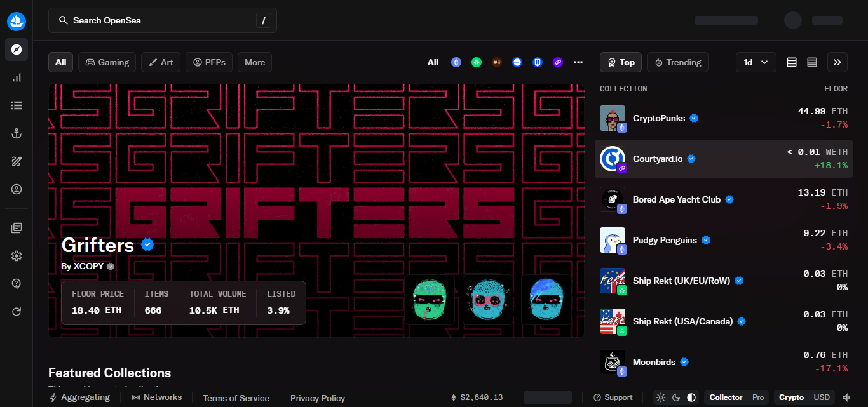Screen dimensions: 868x407
Task: Open the newspaper resources sidebar icon
Action: tap(17, 228)
